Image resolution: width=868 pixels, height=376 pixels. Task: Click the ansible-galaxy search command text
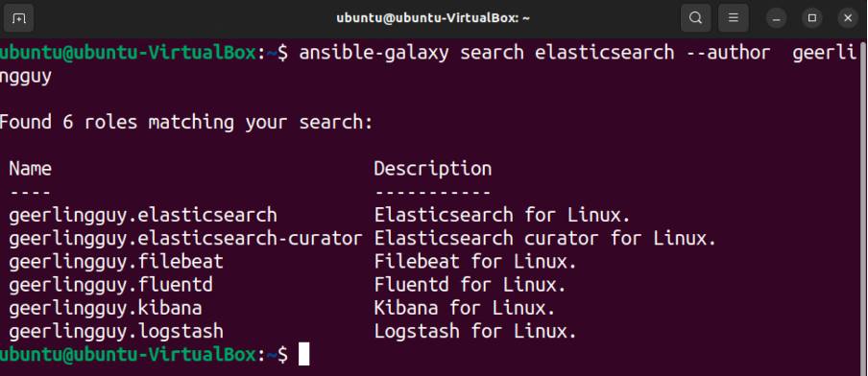(x=578, y=54)
